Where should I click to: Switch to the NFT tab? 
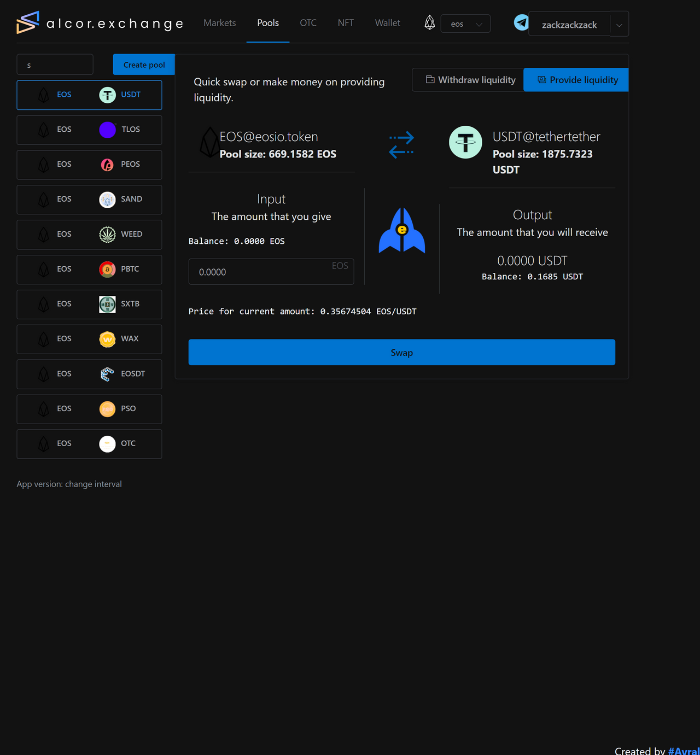[346, 23]
